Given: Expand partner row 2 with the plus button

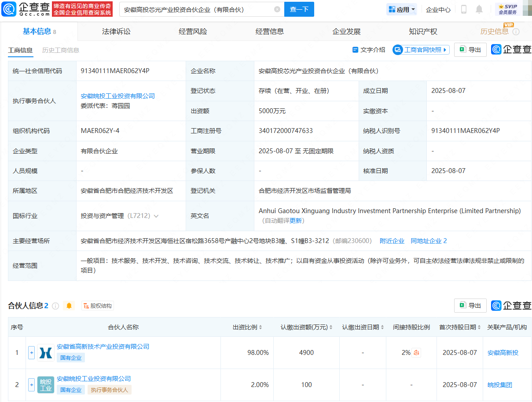Looking at the screenshot, I should tap(31, 385).
